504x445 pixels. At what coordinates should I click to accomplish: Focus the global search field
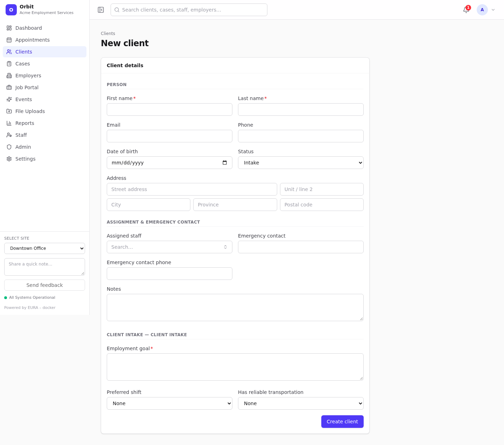pyautogui.click(x=189, y=10)
